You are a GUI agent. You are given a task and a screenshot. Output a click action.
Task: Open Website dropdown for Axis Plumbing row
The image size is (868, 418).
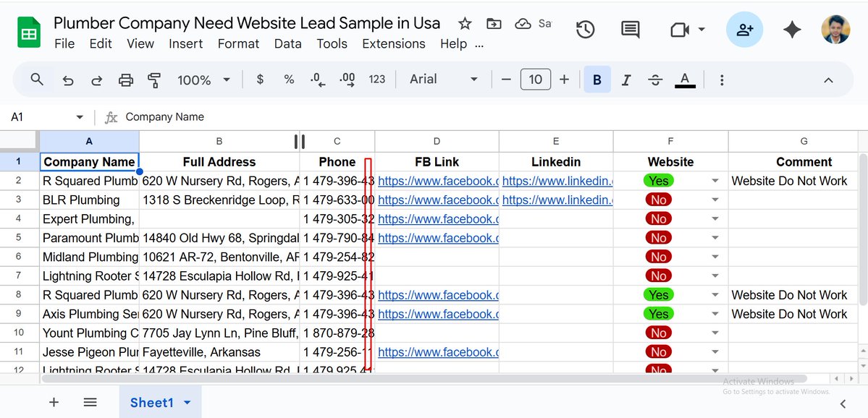click(x=715, y=314)
